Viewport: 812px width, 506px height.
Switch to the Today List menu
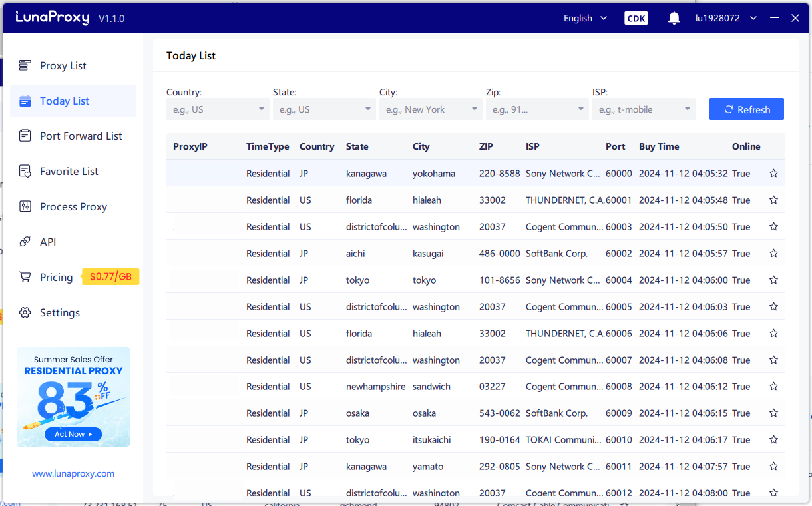click(x=65, y=101)
